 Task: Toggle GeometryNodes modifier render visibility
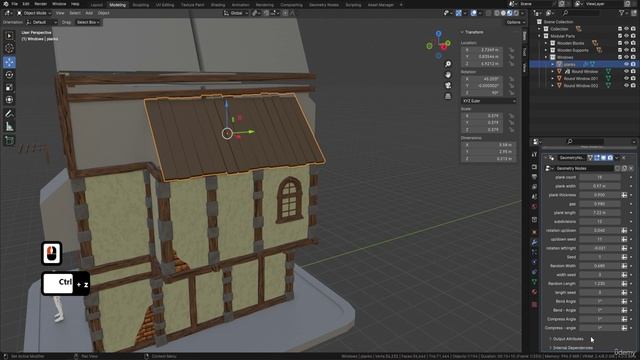pos(610,158)
